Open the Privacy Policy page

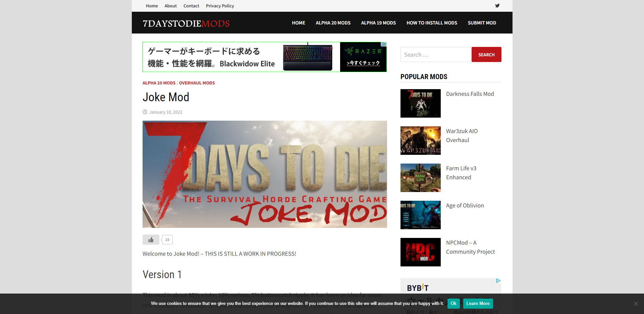(220, 6)
